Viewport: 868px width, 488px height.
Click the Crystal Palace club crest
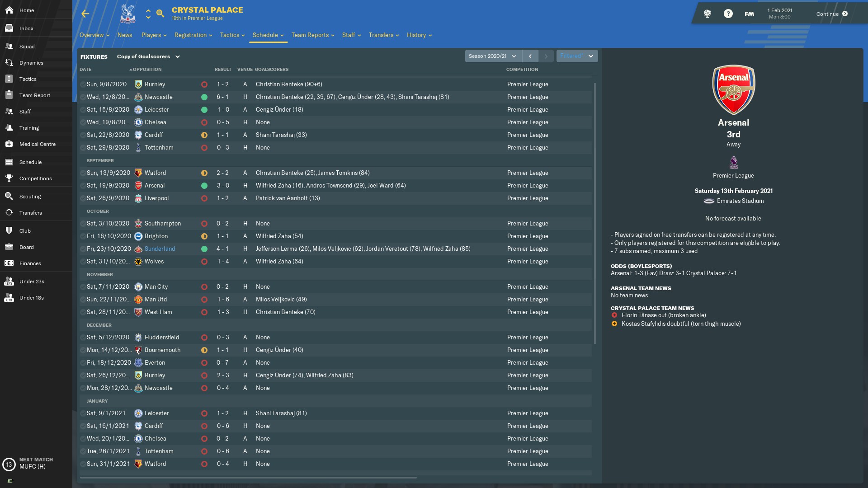coord(127,14)
